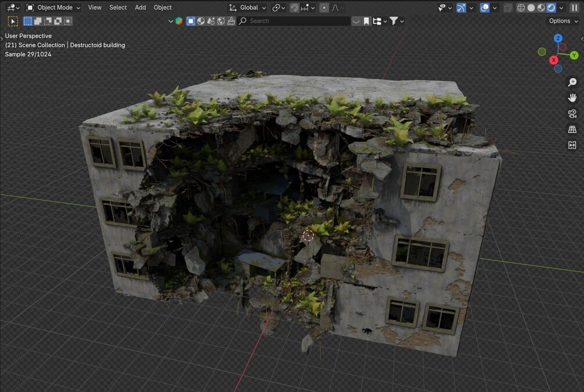584x392 pixels.
Task: Open the View menu
Action: pos(95,8)
